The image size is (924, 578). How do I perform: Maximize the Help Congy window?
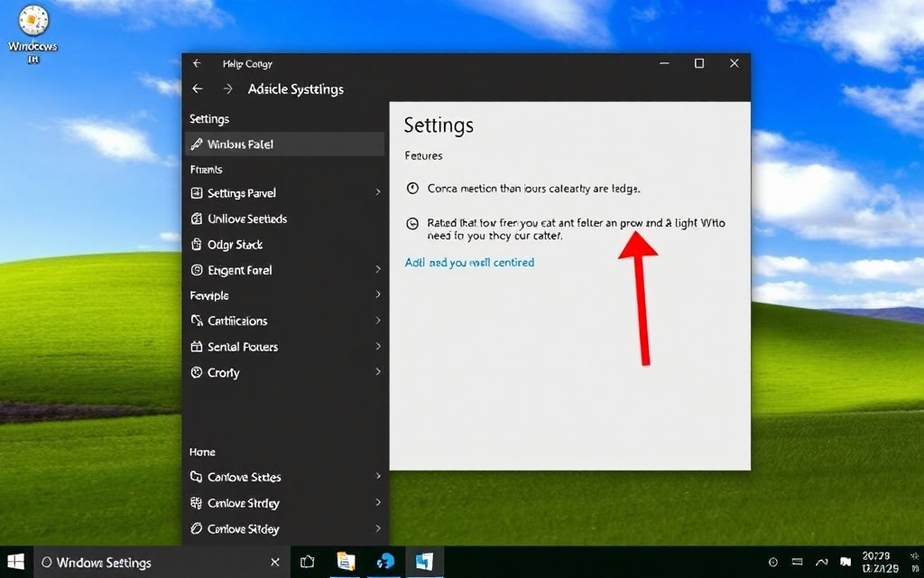pyautogui.click(x=699, y=63)
